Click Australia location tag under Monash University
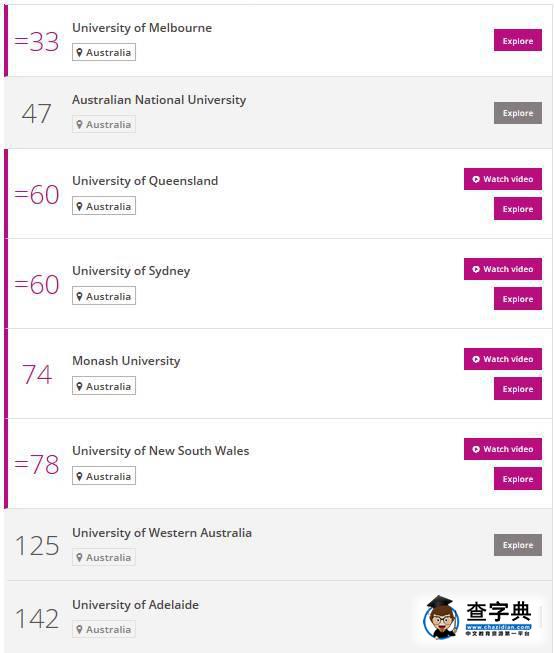554x653 pixels. tap(104, 386)
